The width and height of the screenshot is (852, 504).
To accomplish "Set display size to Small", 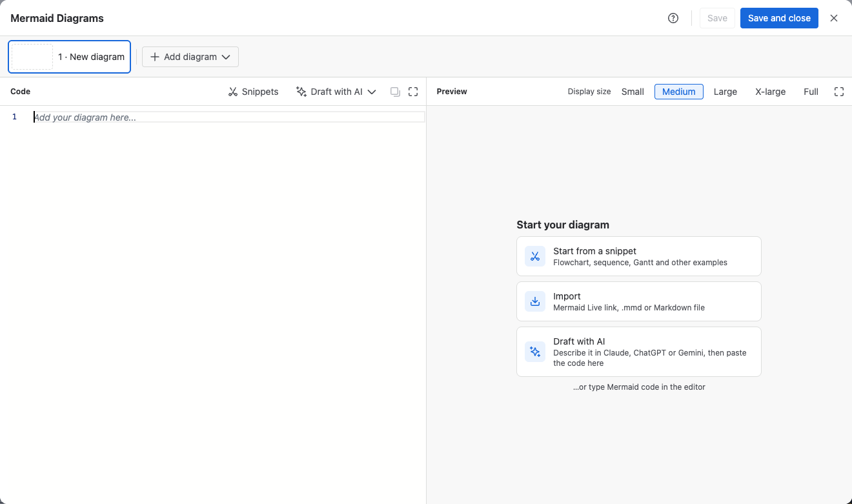I will tap(633, 92).
